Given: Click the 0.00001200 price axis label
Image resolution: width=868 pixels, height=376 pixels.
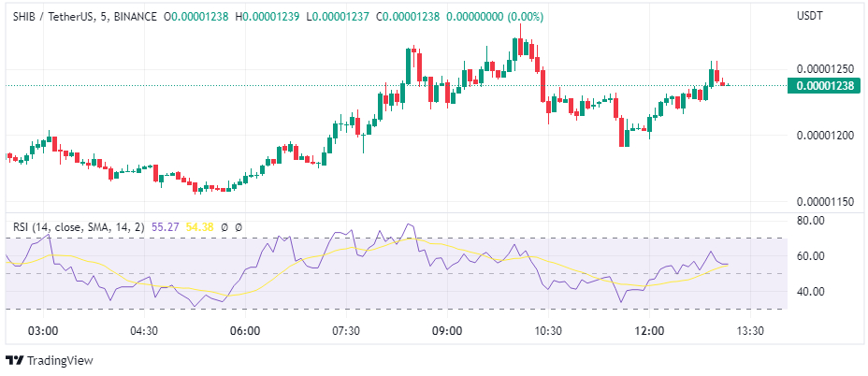Looking at the screenshot, I should pyautogui.click(x=825, y=136).
